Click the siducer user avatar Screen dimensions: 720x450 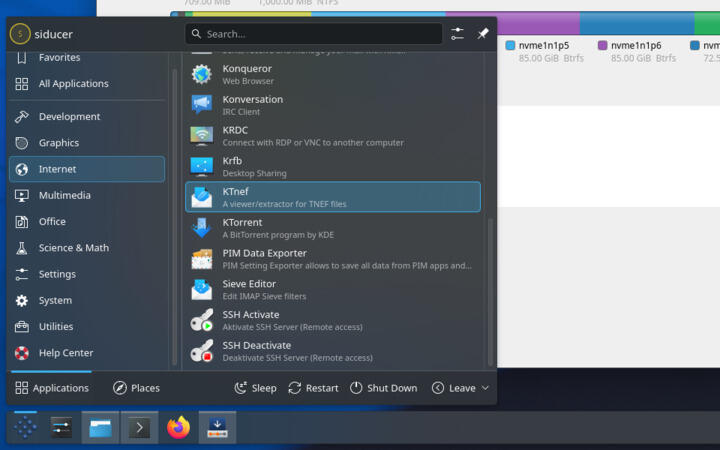(x=20, y=34)
